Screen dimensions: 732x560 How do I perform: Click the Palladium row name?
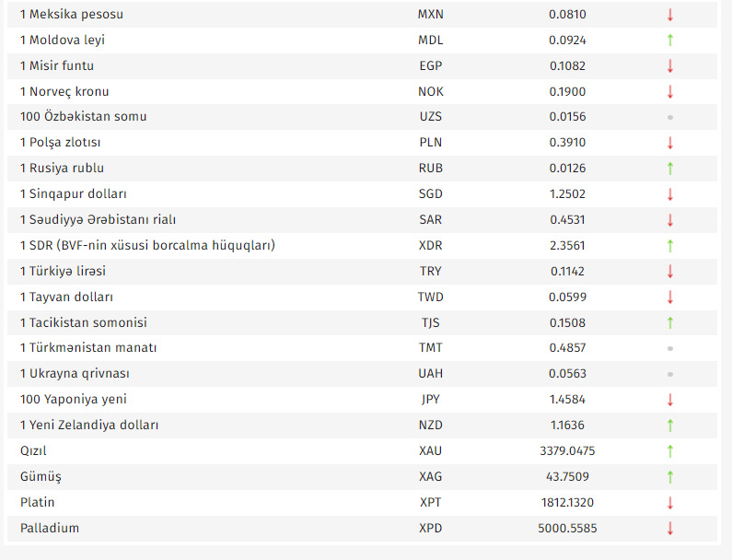point(50,529)
